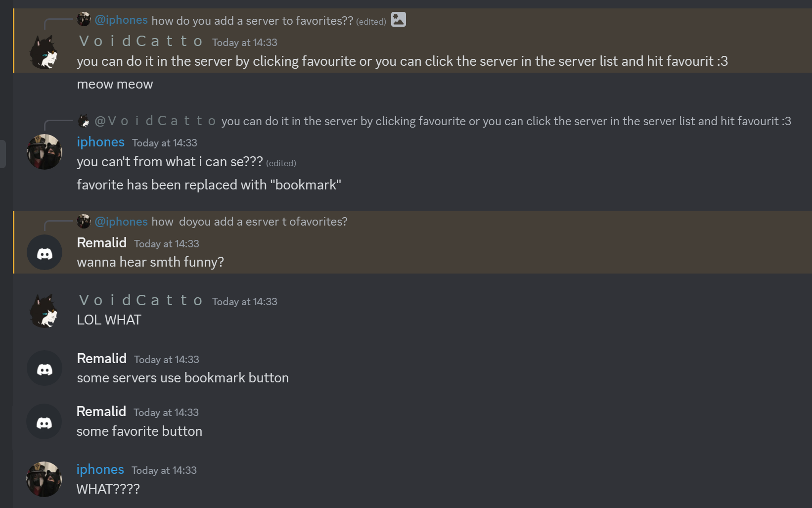Image resolution: width=812 pixels, height=508 pixels.
Task: Click VoidCatto's cat avatar on first message
Action: 45,52
